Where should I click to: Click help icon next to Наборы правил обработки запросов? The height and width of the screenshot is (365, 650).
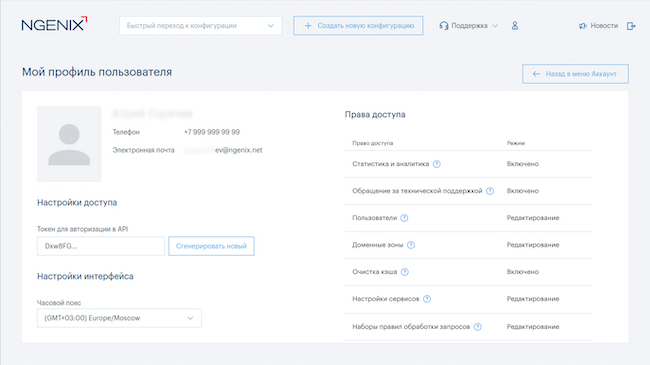pos(478,327)
